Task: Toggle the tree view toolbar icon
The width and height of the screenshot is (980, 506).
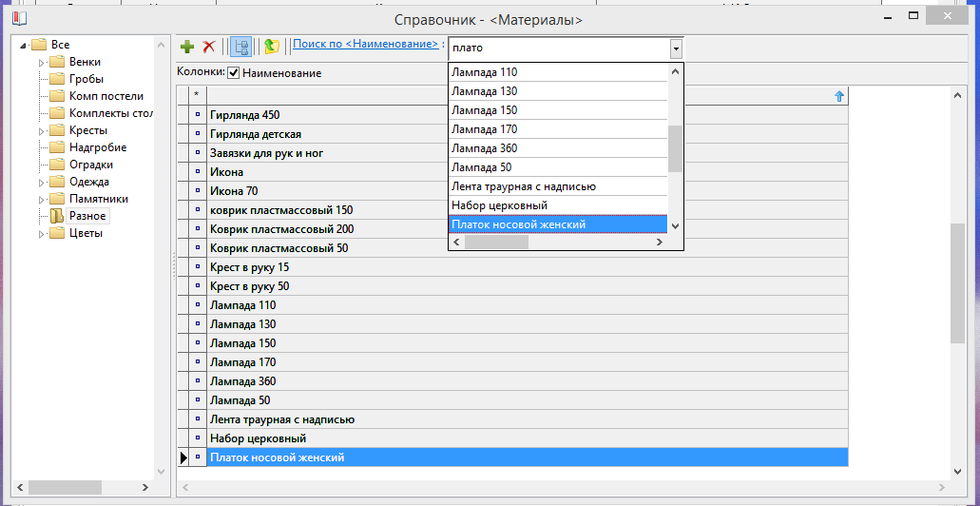Action: pos(240,47)
